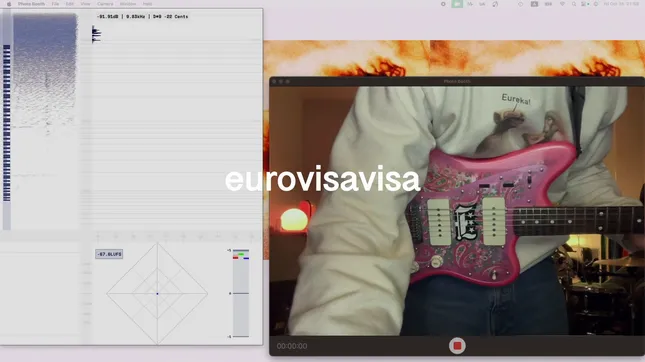Screen dimensions: 645x362
Task: Stop the Photo Booth recording
Action: coord(457,346)
